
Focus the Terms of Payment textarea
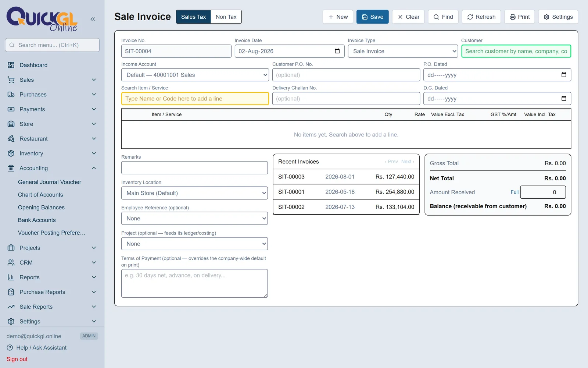pos(194,283)
